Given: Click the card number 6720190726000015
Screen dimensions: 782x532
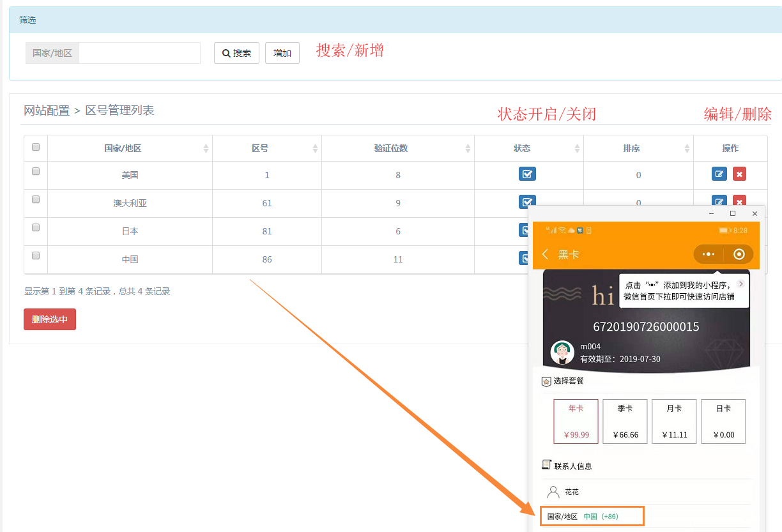Looking at the screenshot, I should tap(646, 326).
